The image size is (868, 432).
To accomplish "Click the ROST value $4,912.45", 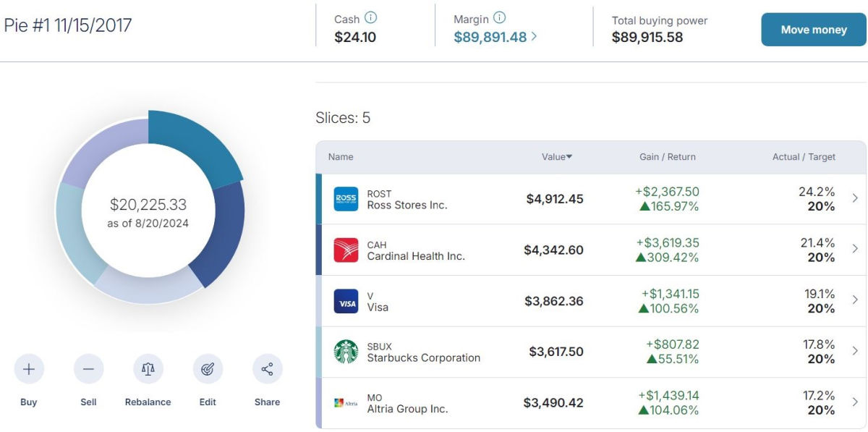I will click(555, 199).
